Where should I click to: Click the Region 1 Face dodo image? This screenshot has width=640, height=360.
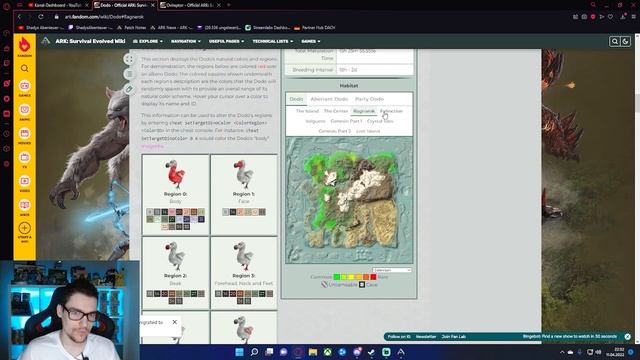tap(244, 174)
